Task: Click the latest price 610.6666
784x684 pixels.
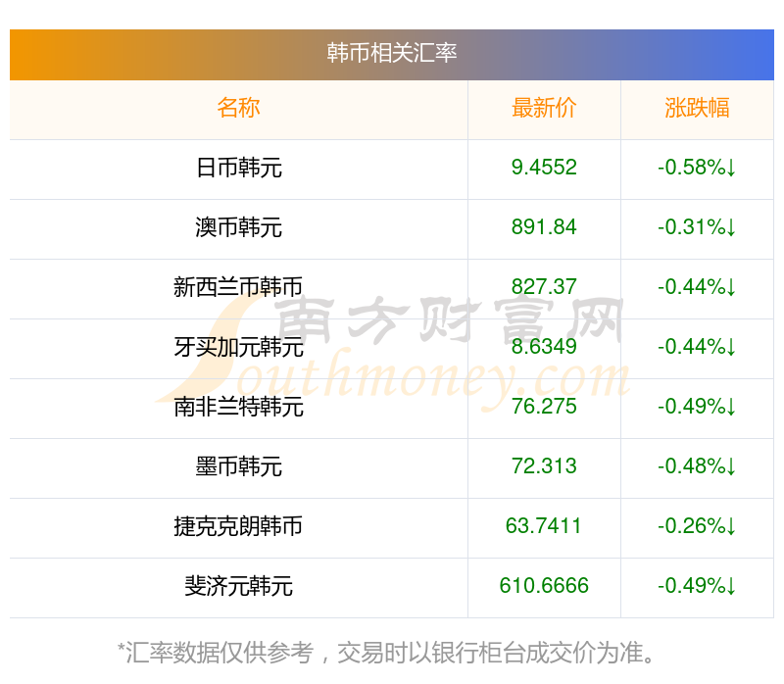Action: [x=544, y=585]
